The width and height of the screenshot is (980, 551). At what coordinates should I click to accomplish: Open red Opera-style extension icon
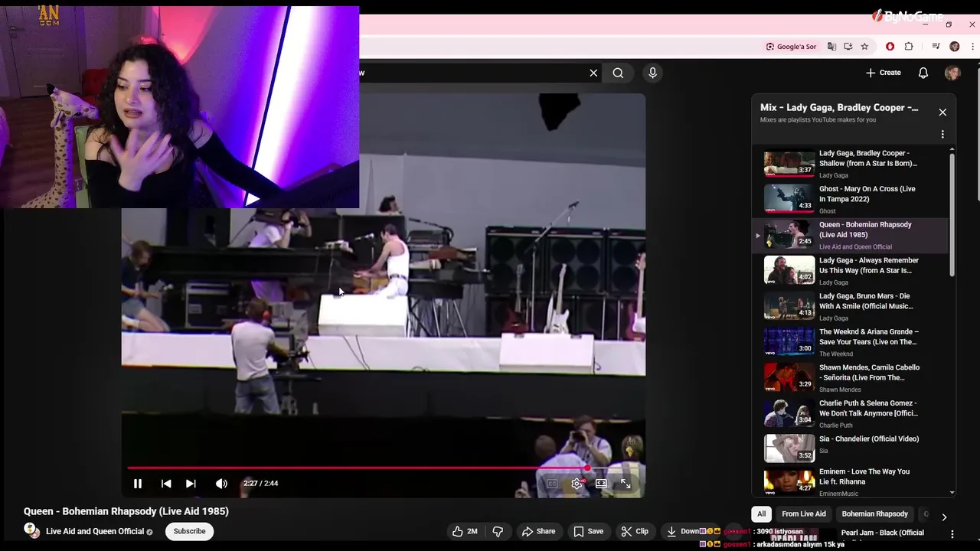tap(890, 47)
